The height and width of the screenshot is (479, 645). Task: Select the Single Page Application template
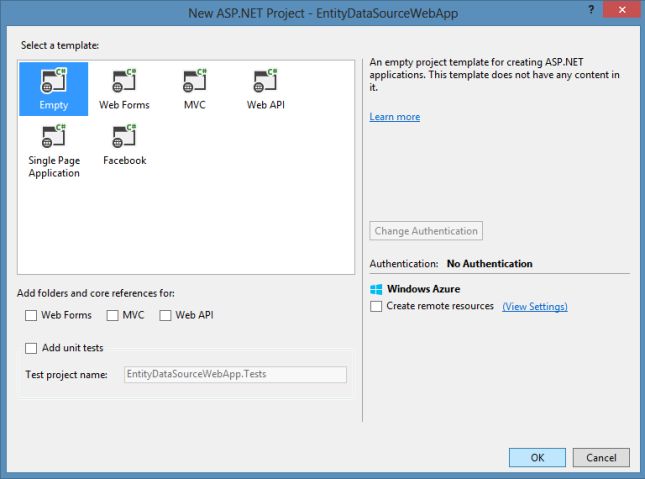tap(54, 151)
